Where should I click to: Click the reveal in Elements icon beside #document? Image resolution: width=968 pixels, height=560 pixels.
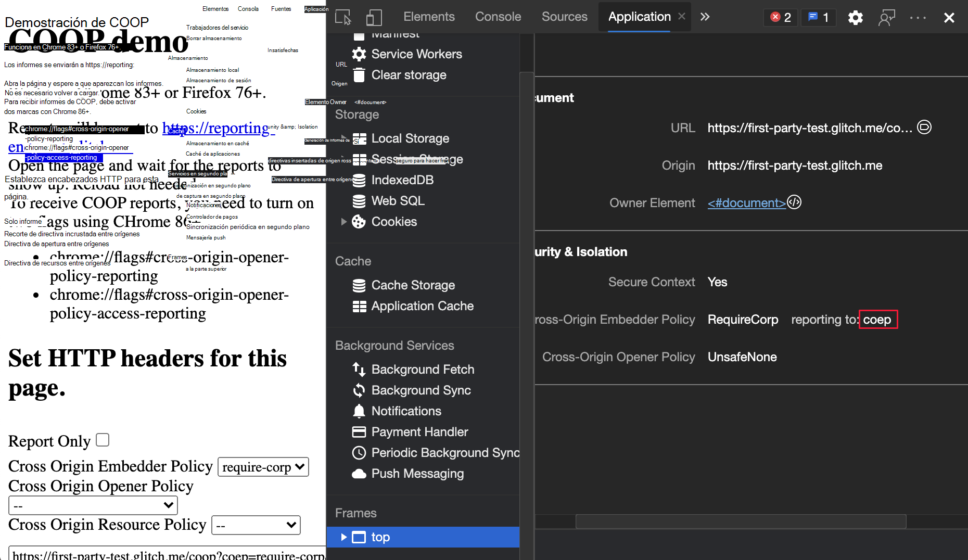pos(794,202)
